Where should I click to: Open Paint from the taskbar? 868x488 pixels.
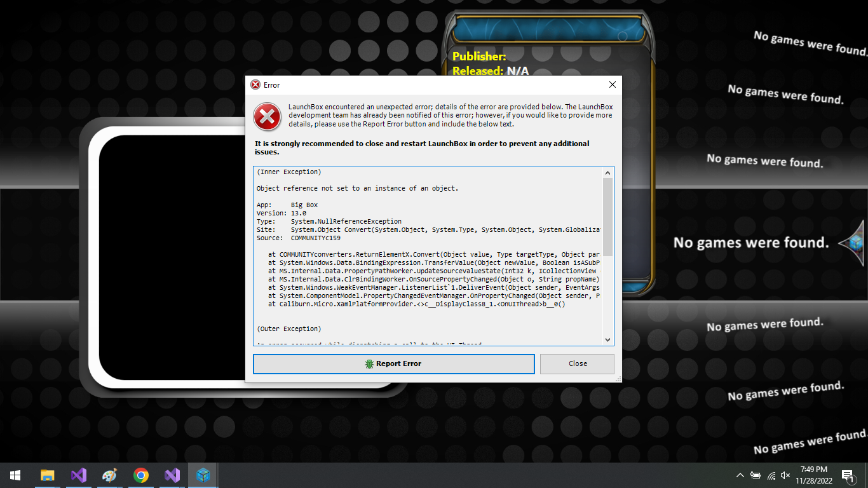109,475
